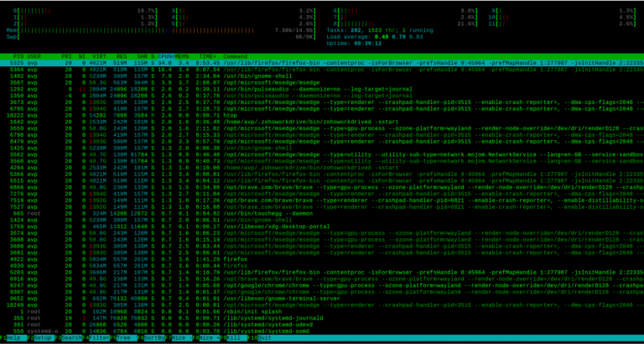Select msedge gpu-process row PID 3559
Screen dimensions: 644x344
[322, 128]
